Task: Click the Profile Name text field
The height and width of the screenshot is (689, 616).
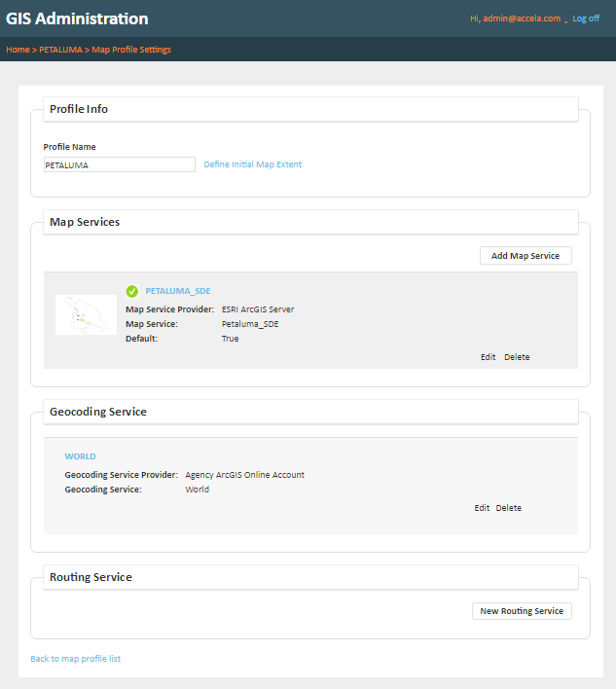Action: pyautogui.click(x=119, y=165)
